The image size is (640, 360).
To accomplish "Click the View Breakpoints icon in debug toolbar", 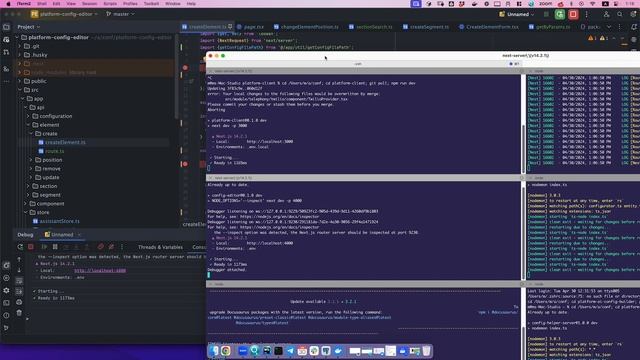I will click(100, 247).
